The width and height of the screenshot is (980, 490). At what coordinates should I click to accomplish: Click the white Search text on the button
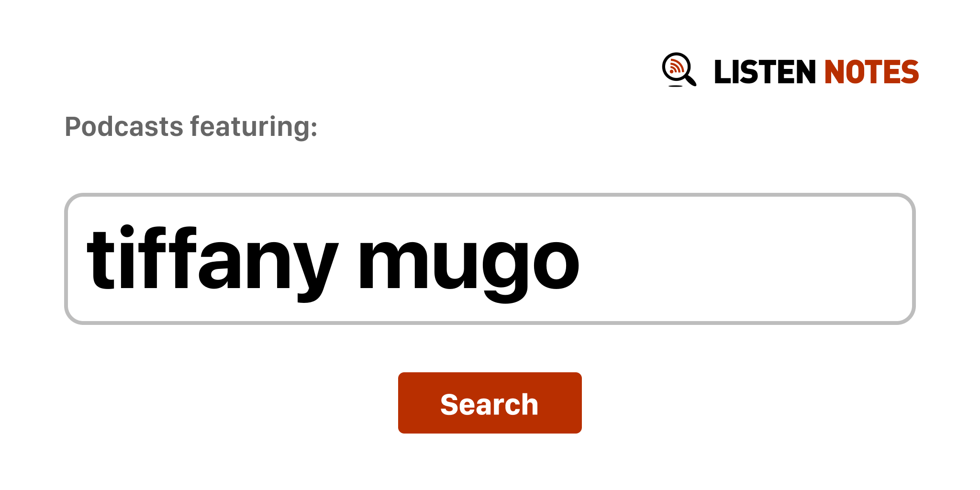coord(490,404)
